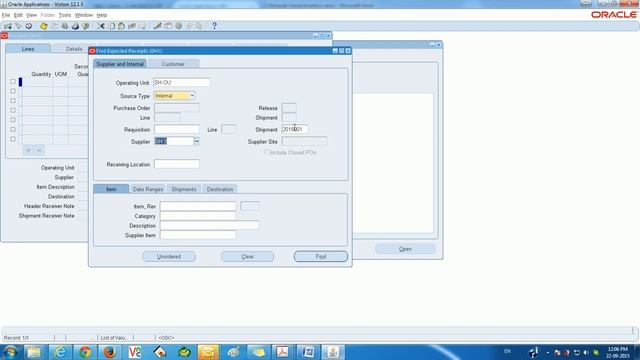This screenshot has width=640, height=360.
Task: Tick the fifth row checkbox in Lines grid
Action: [13, 120]
